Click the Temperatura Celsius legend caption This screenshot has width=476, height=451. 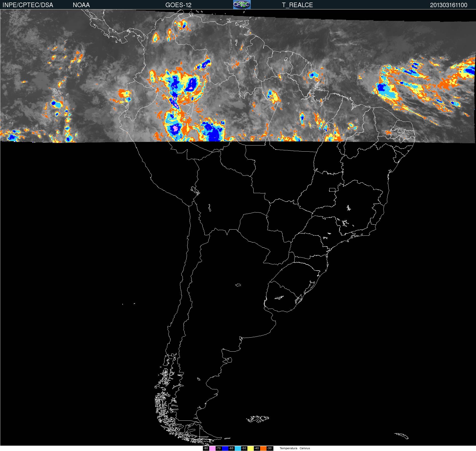(295, 448)
